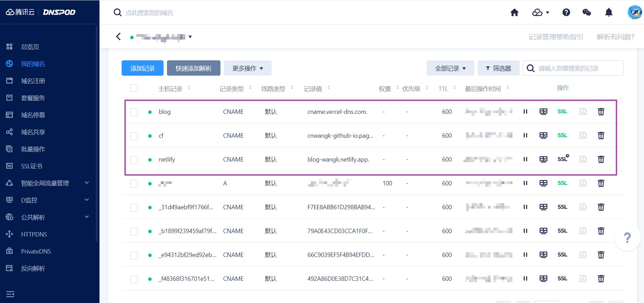
Task: Open monitoring icon for netlify record
Action: click(x=543, y=160)
